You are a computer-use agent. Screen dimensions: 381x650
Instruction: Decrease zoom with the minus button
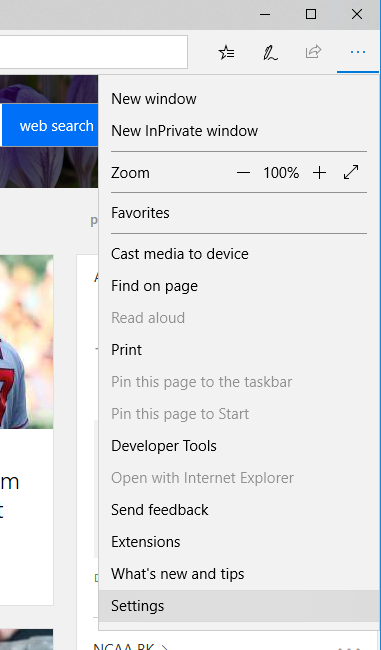coord(243,173)
